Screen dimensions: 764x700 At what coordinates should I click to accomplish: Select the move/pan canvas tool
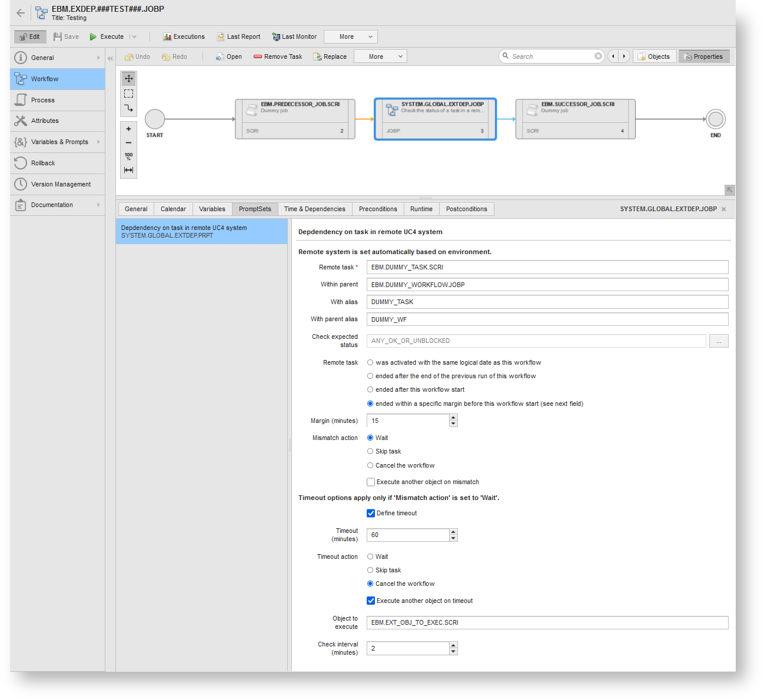128,78
